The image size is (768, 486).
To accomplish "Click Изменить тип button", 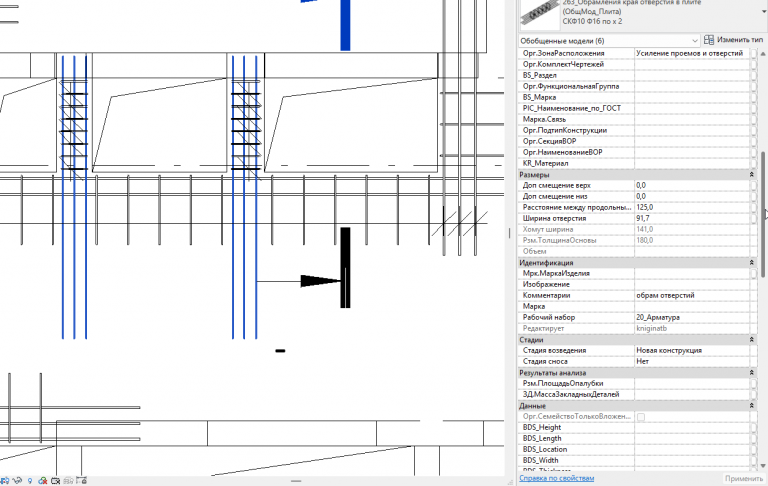I will [x=733, y=40].
